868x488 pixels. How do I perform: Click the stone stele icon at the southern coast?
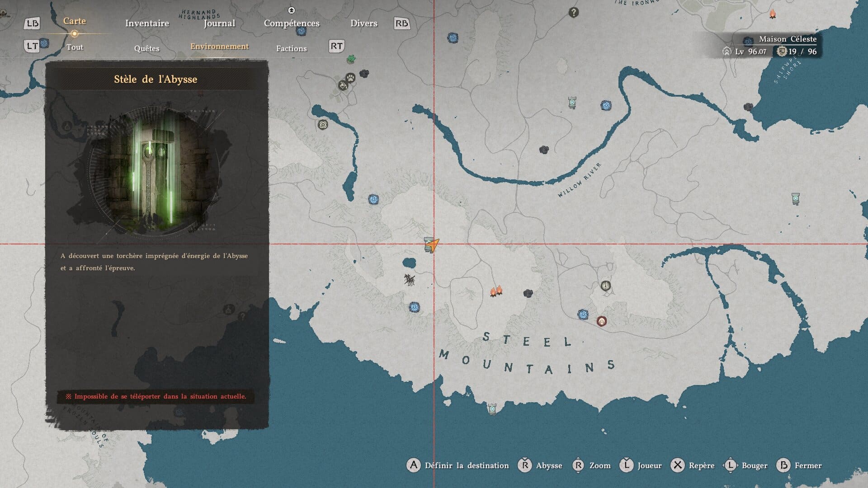point(492,408)
